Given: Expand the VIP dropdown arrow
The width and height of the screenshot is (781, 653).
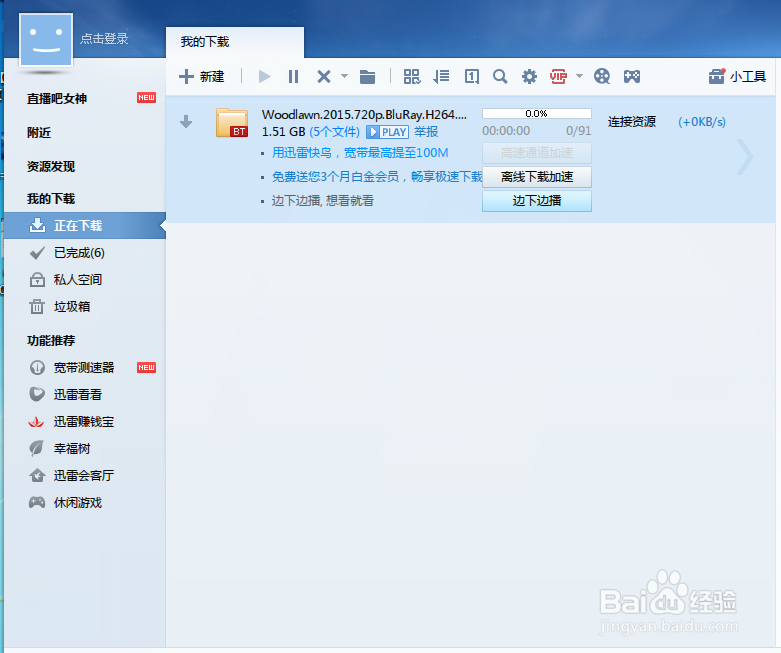Looking at the screenshot, I should tap(579, 76).
